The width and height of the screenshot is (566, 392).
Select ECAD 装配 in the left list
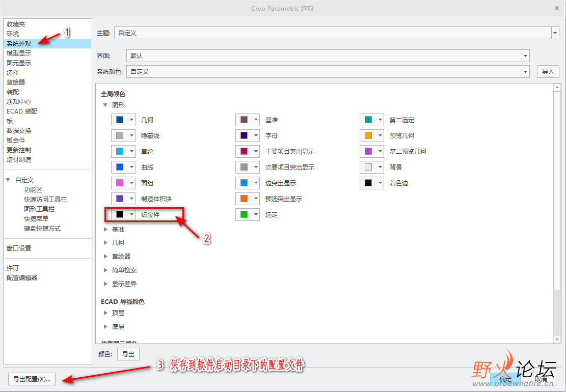click(x=22, y=111)
